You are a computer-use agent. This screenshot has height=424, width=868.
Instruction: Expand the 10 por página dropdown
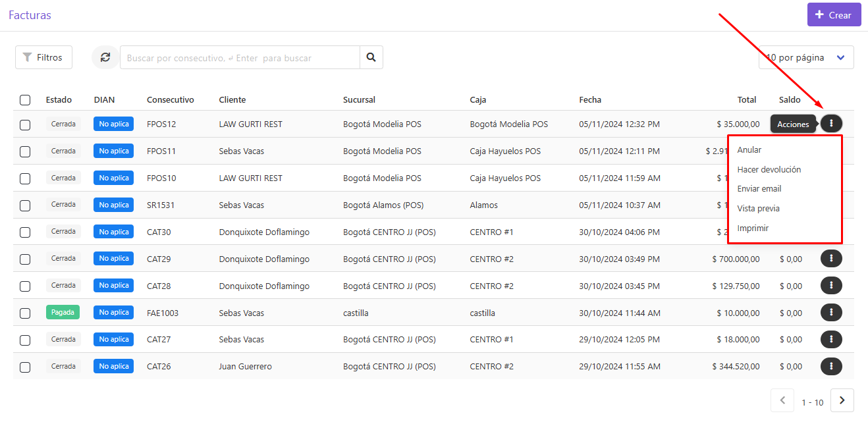[806, 57]
